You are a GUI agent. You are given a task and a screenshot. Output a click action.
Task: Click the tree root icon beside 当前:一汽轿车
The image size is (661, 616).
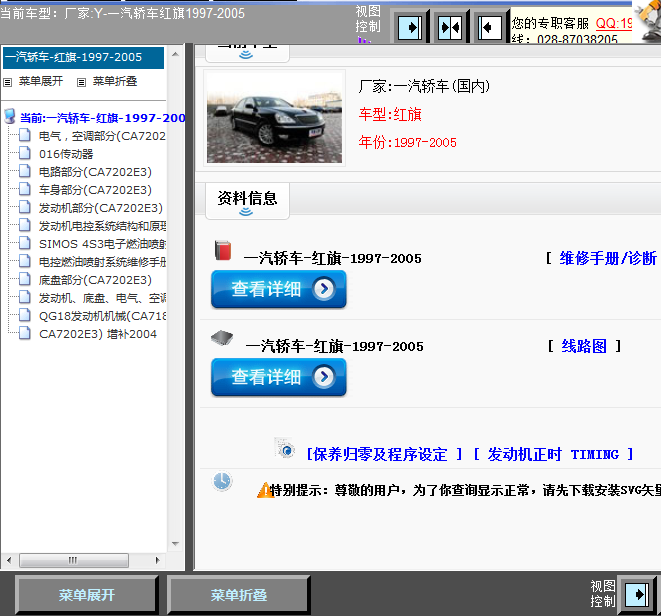click(10, 116)
